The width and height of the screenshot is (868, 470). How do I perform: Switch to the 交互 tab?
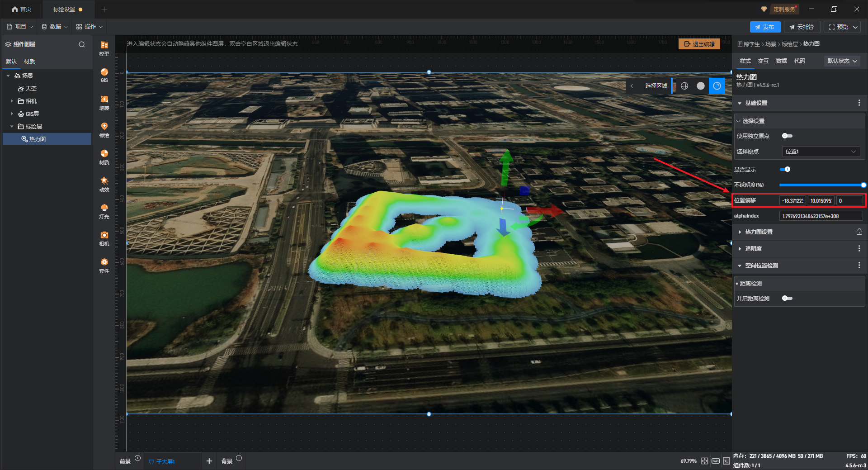point(763,61)
